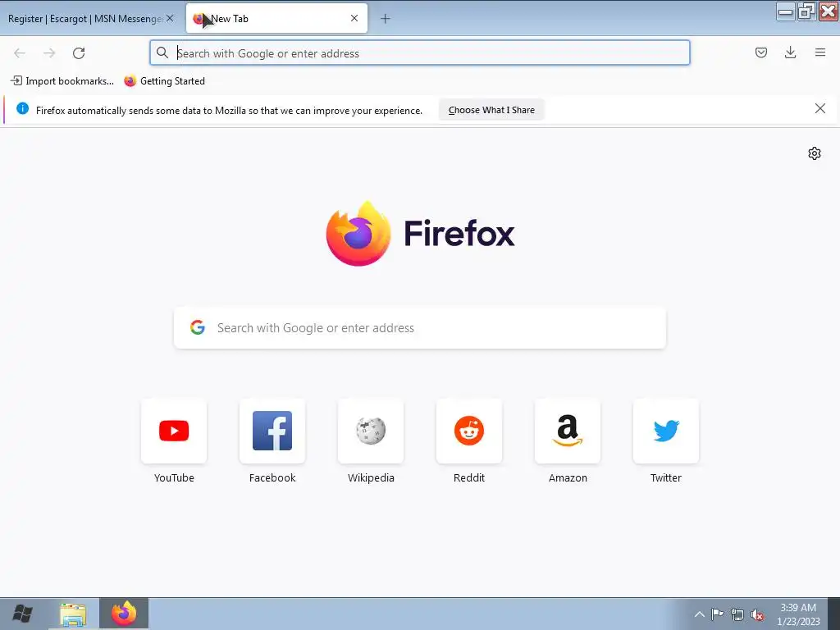This screenshot has height=630, width=840.
Task: Open the Getting Started bookmark
Action: pyautogui.click(x=164, y=81)
